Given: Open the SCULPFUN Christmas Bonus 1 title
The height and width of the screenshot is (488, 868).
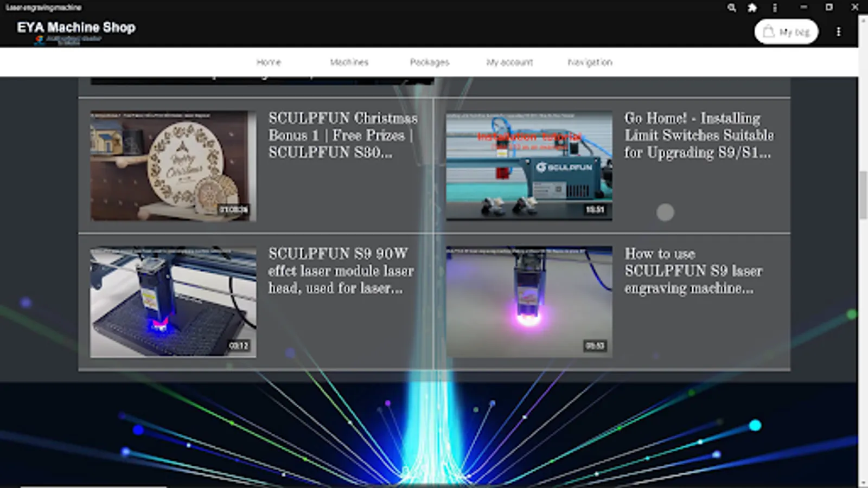Looking at the screenshot, I should pos(343,135).
